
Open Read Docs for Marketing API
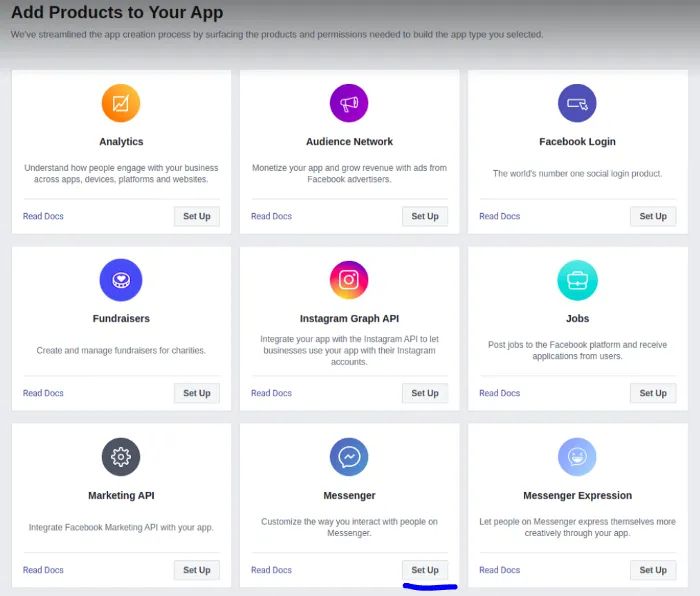pos(43,570)
